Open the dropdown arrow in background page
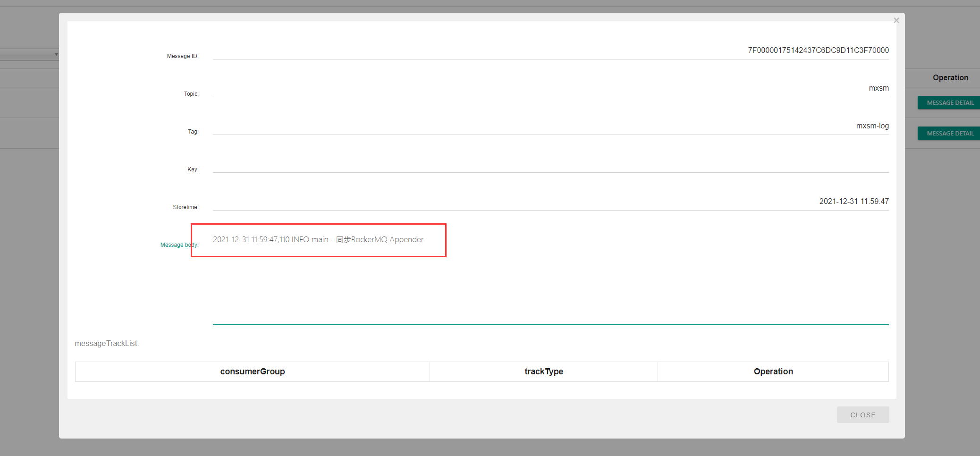Image resolution: width=980 pixels, height=456 pixels. (56, 54)
